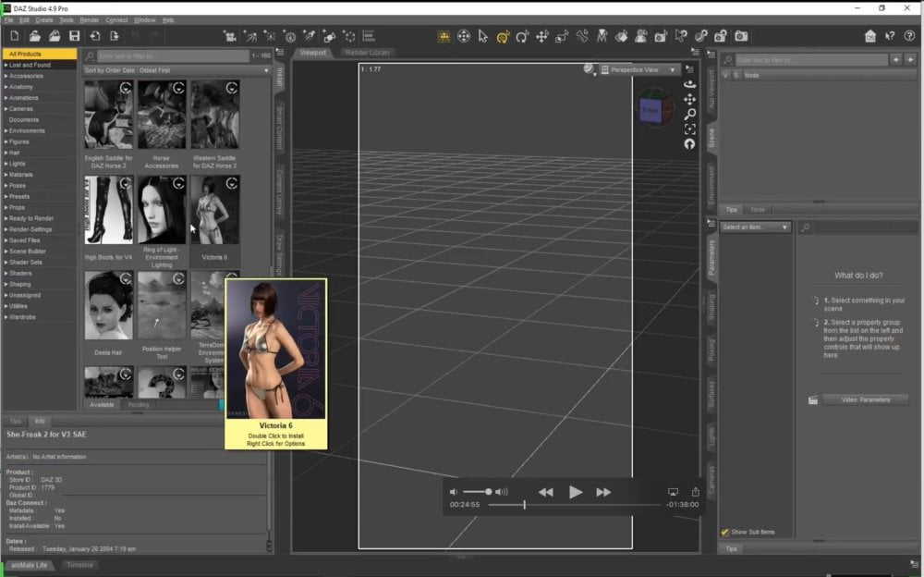Screen dimensions: 924x577
Task: Create a new camera from toolbar
Action: click(230, 37)
